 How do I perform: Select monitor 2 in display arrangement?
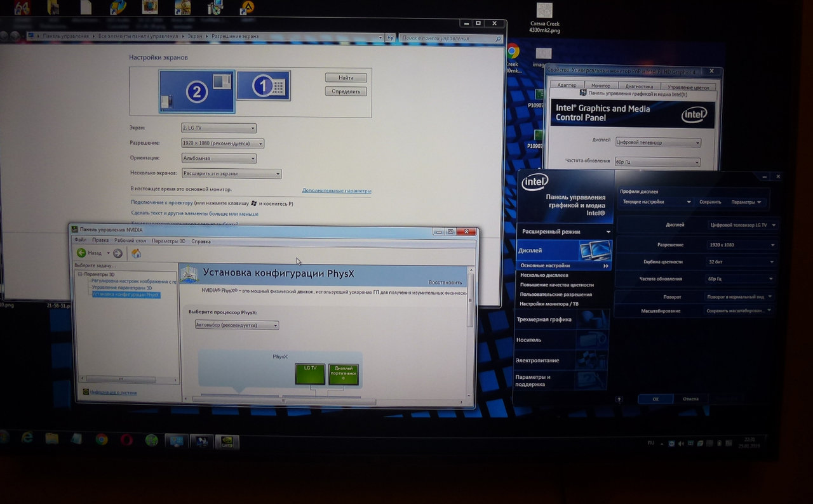[197, 91]
